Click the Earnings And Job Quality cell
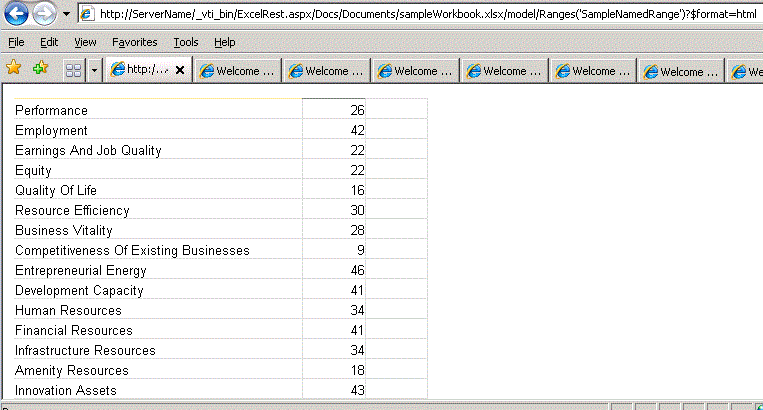This screenshot has height=410, width=763. [158, 150]
